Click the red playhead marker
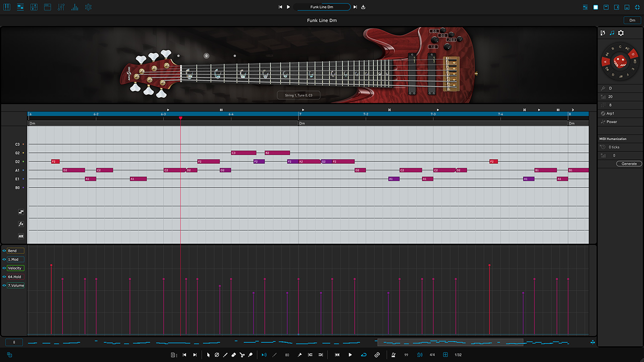Image resolution: width=644 pixels, height=362 pixels. coord(181,118)
